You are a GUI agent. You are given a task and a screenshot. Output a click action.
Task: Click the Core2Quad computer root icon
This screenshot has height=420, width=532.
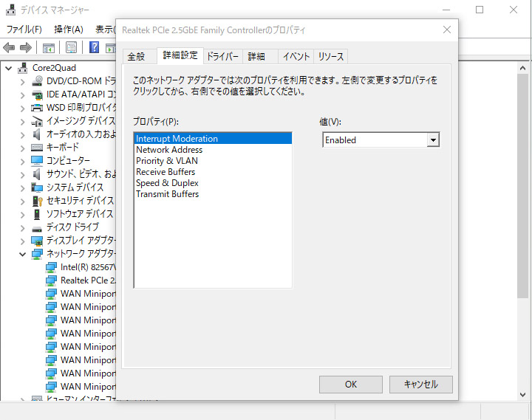23,68
